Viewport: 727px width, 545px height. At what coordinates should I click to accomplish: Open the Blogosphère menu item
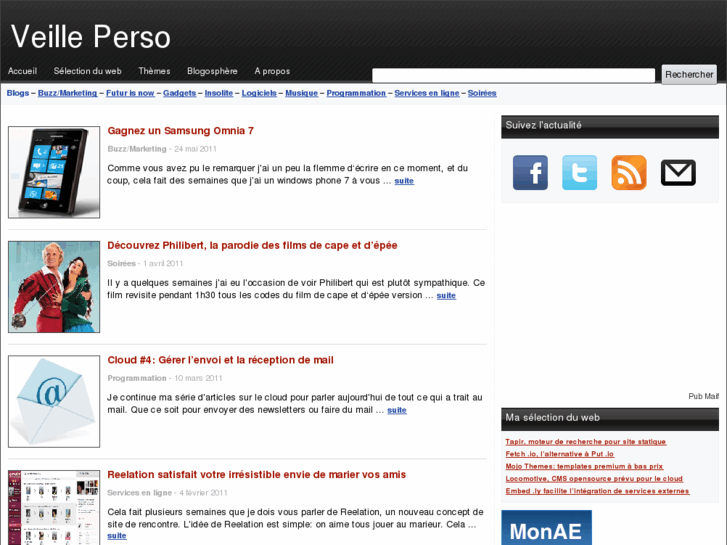click(212, 71)
